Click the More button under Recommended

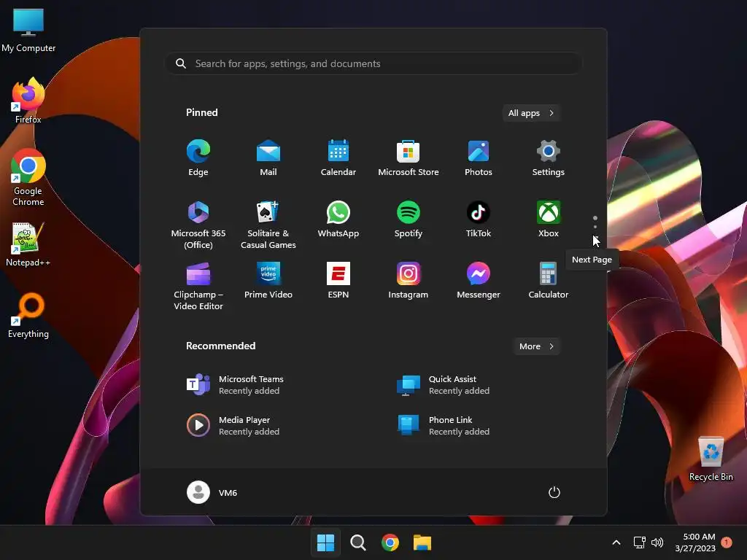coord(536,346)
